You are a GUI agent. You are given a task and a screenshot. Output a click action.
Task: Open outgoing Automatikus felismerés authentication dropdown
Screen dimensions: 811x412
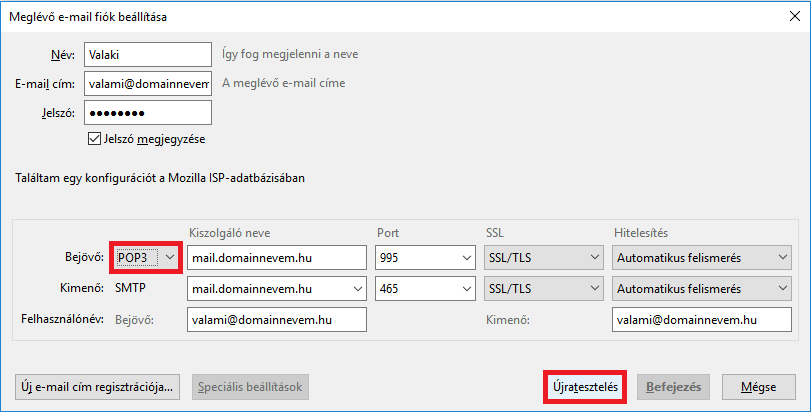[702, 288]
